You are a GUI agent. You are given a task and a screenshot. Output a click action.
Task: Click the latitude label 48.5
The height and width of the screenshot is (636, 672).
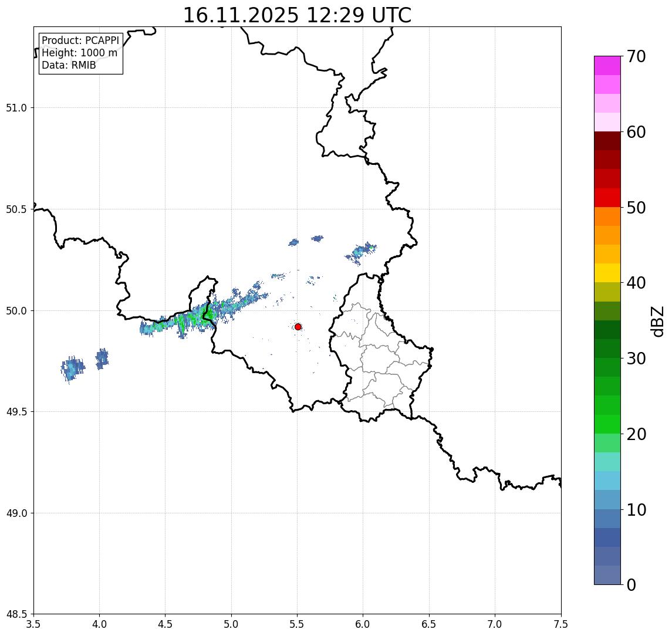[16, 614]
